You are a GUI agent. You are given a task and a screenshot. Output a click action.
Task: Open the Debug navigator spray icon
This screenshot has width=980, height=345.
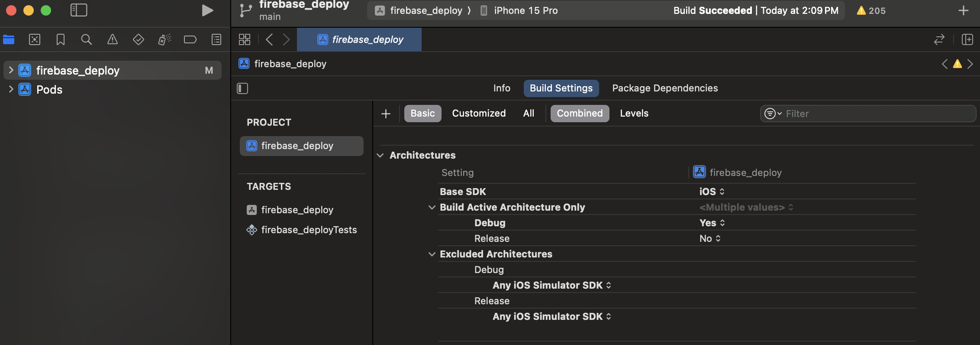[164, 40]
